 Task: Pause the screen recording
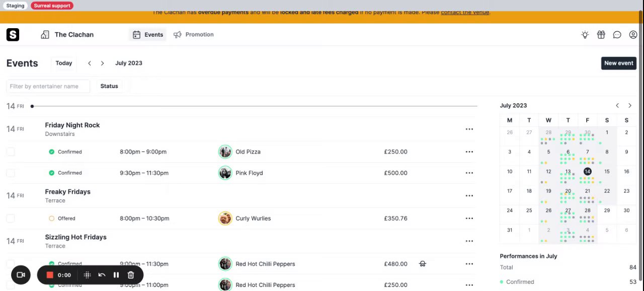(x=116, y=275)
